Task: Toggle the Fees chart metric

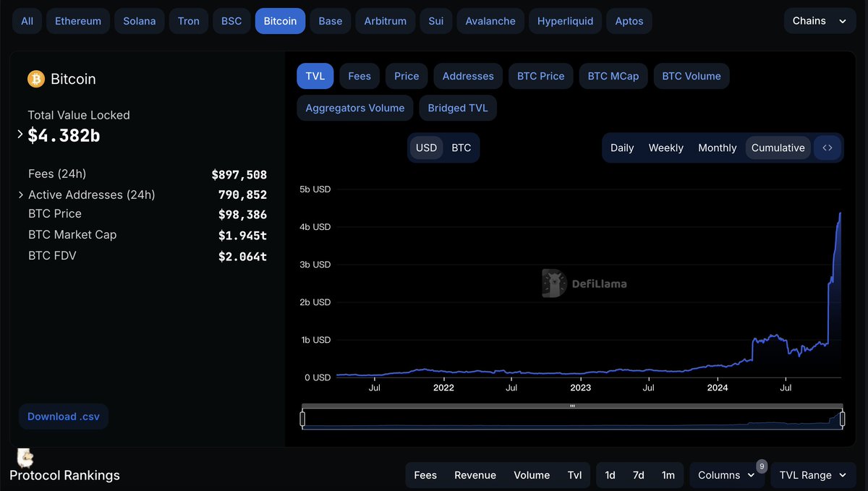Action: [359, 76]
